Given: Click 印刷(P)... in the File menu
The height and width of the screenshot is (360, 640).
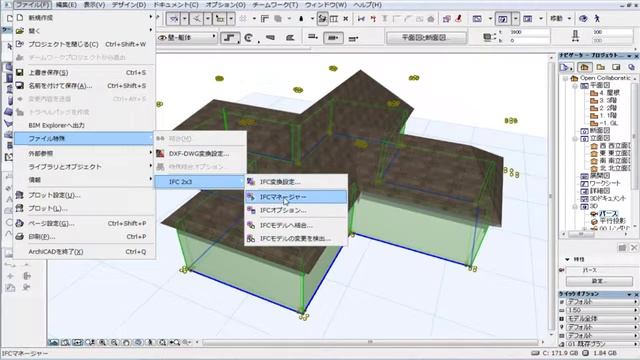Looking at the screenshot, I should click(84, 236).
